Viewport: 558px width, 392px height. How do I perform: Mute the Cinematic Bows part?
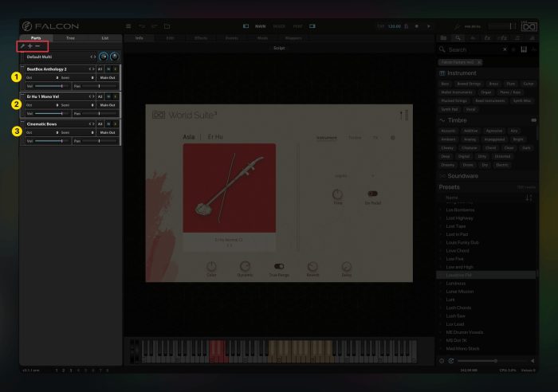pos(108,123)
